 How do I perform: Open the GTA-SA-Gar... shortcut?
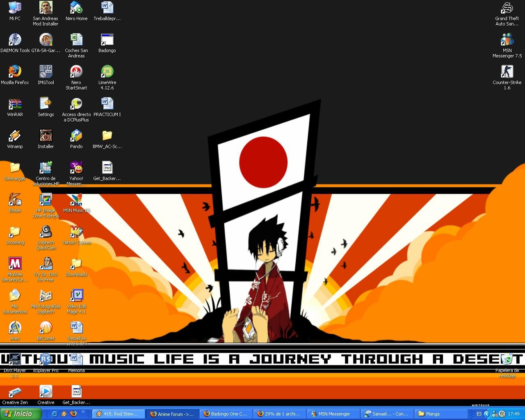pyautogui.click(x=46, y=43)
